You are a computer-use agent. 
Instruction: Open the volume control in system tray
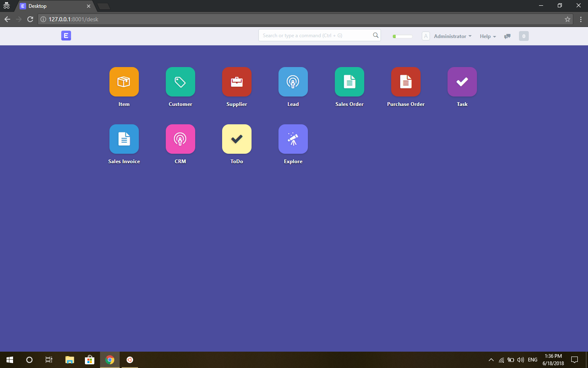tap(521, 360)
